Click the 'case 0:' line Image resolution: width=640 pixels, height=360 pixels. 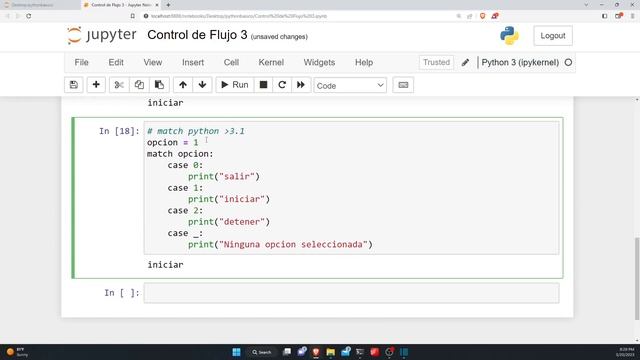pyautogui.click(x=185, y=165)
